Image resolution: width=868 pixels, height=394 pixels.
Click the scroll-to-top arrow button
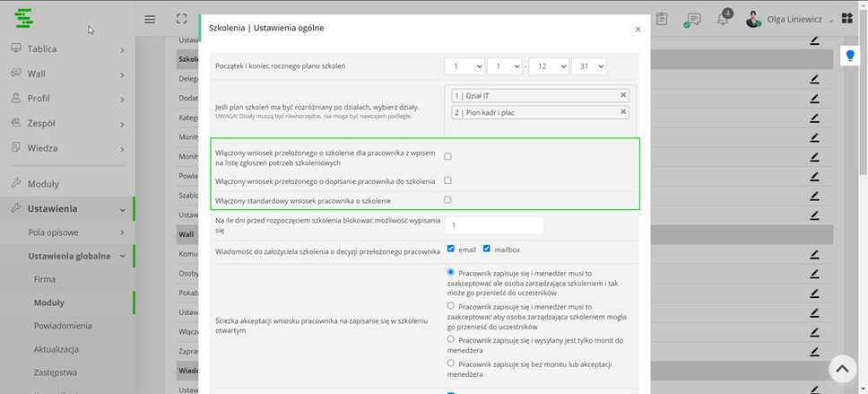(x=843, y=369)
